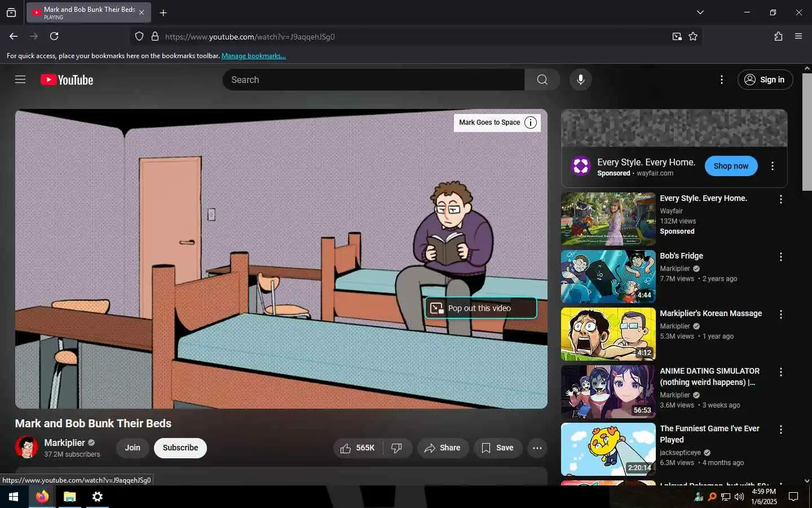Open menu for Markiplier's Korean Massage video
812x508 pixels.
coord(781,314)
